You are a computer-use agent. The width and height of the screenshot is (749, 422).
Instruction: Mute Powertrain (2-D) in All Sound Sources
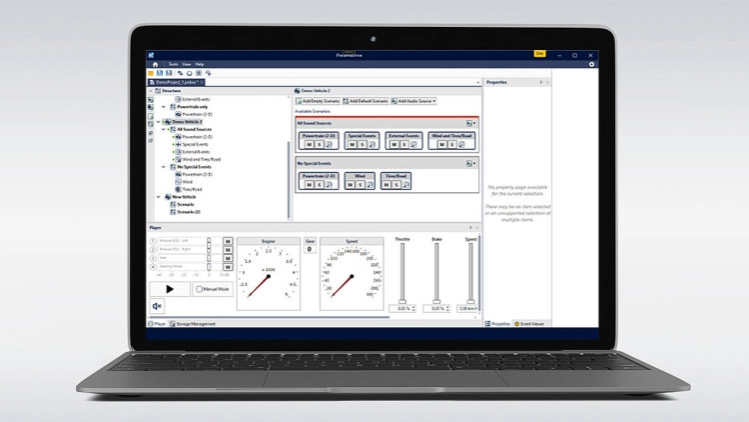(x=310, y=145)
